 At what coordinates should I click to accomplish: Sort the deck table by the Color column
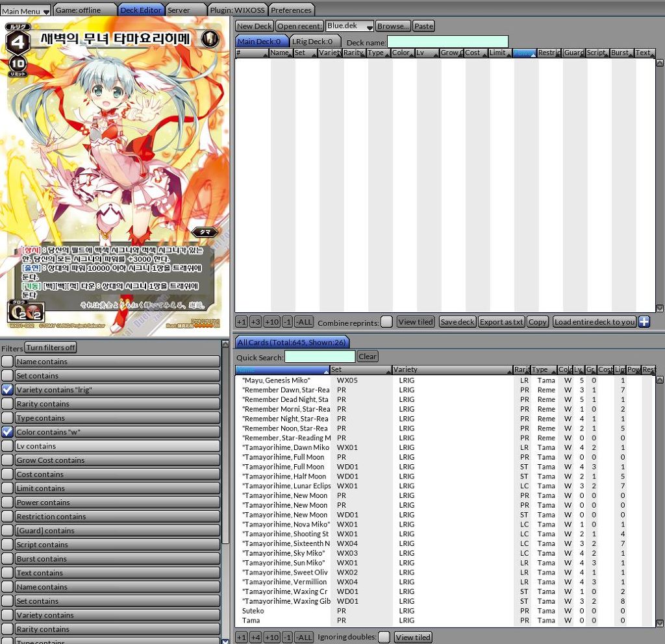coord(403,53)
